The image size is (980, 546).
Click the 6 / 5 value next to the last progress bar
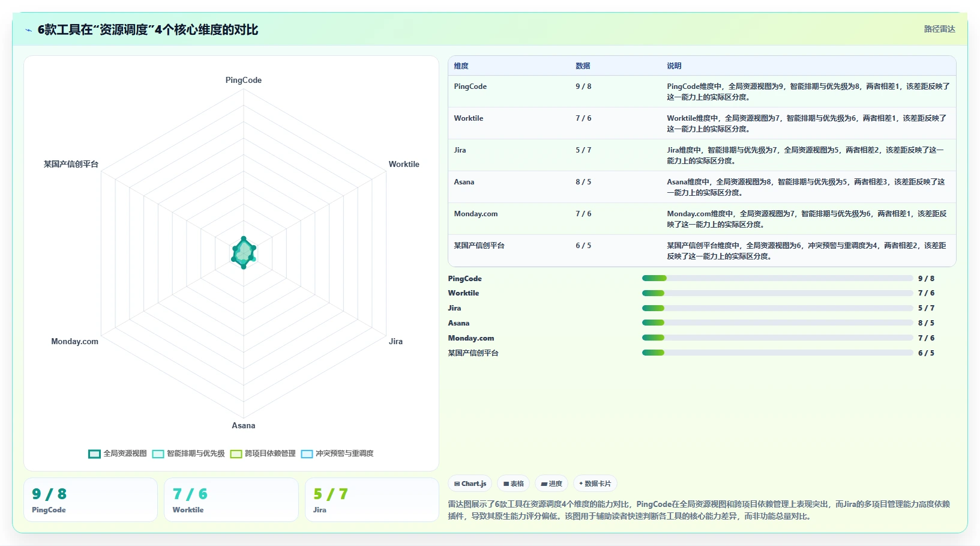pyautogui.click(x=926, y=353)
